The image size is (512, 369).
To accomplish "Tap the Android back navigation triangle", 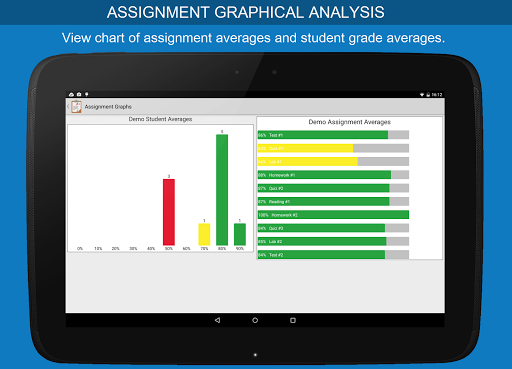I will (x=217, y=320).
